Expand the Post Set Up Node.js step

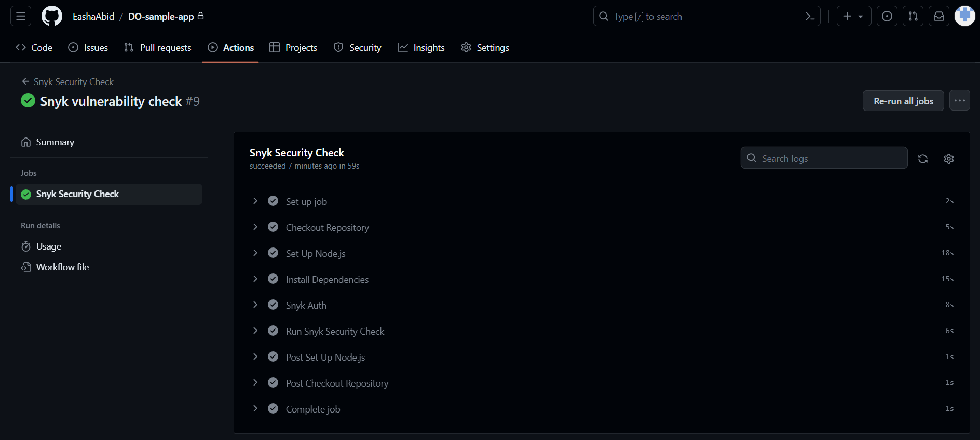point(255,356)
